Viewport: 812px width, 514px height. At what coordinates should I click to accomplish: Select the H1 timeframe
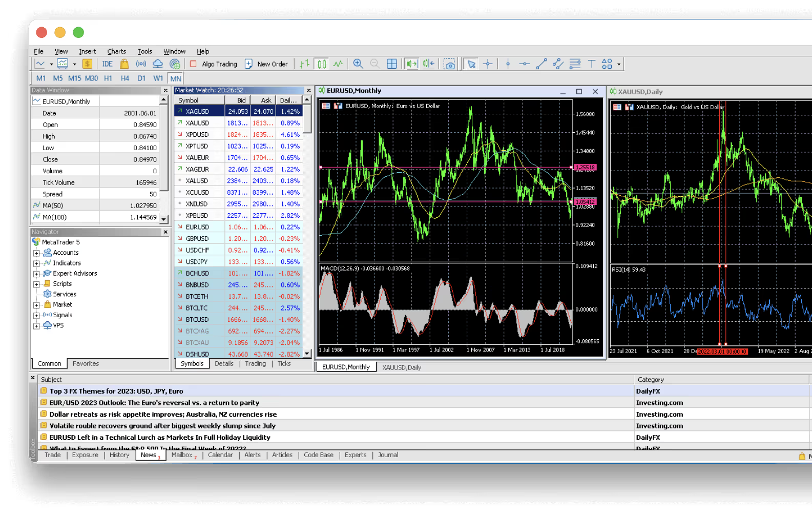(108, 78)
